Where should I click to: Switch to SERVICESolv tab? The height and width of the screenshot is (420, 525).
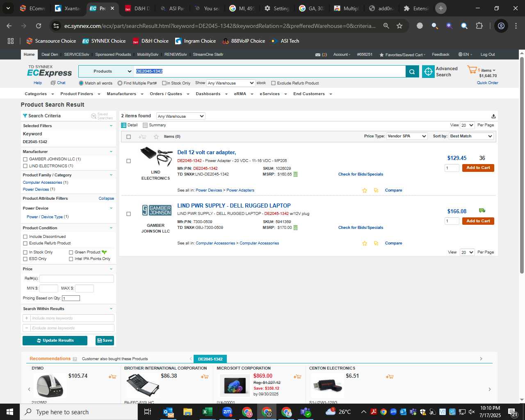(76, 55)
